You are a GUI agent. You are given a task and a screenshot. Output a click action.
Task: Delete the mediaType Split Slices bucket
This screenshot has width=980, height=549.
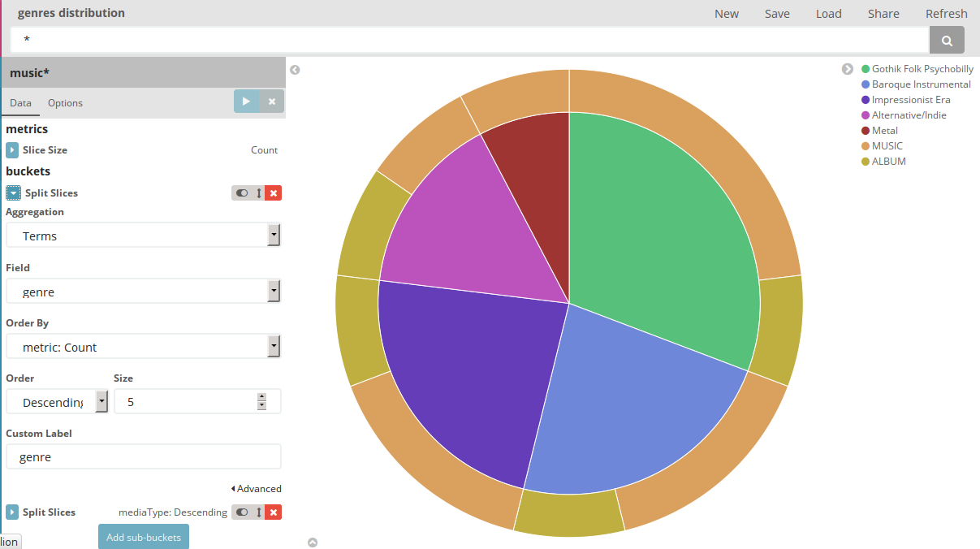pyautogui.click(x=274, y=512)
